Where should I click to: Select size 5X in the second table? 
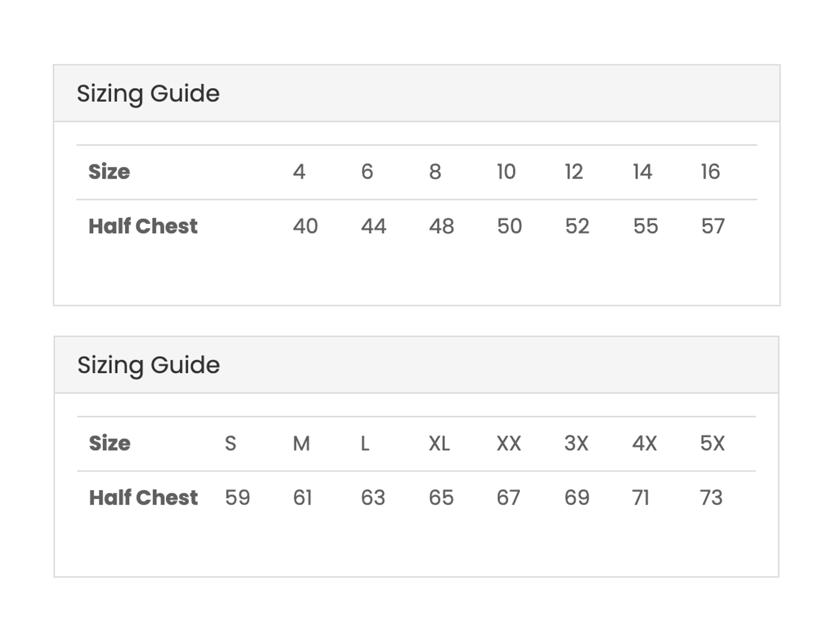tap(712, 443)
